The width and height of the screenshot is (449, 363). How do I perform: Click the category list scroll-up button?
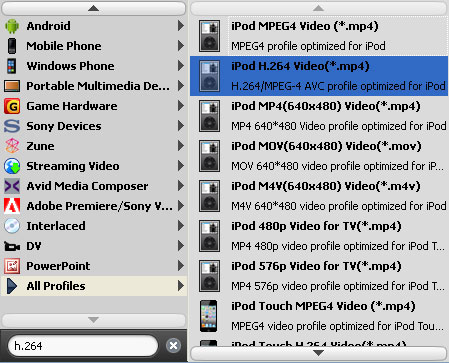94,8
